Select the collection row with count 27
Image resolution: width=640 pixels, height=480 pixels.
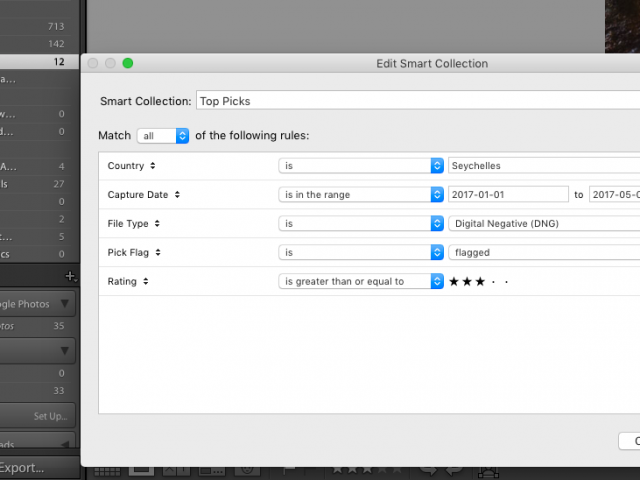click(39, 184)
